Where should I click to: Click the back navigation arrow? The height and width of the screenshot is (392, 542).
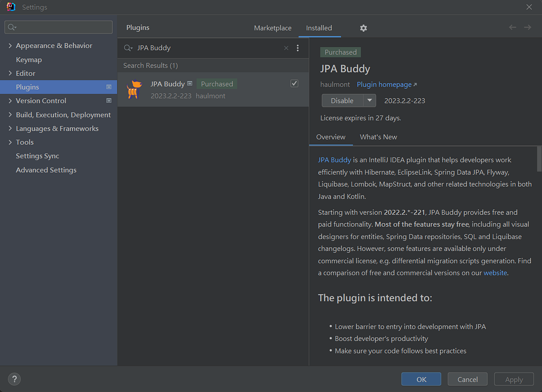512,27
